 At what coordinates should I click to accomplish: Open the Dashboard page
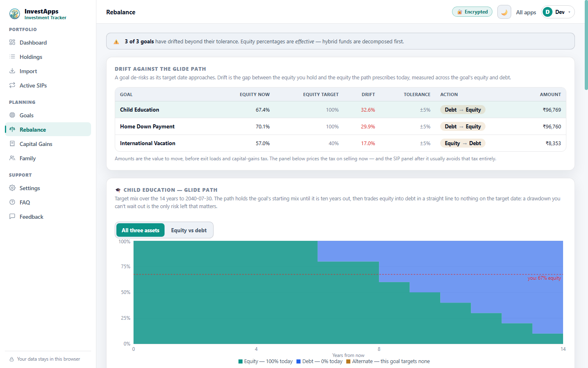click(x=48, y=42)
